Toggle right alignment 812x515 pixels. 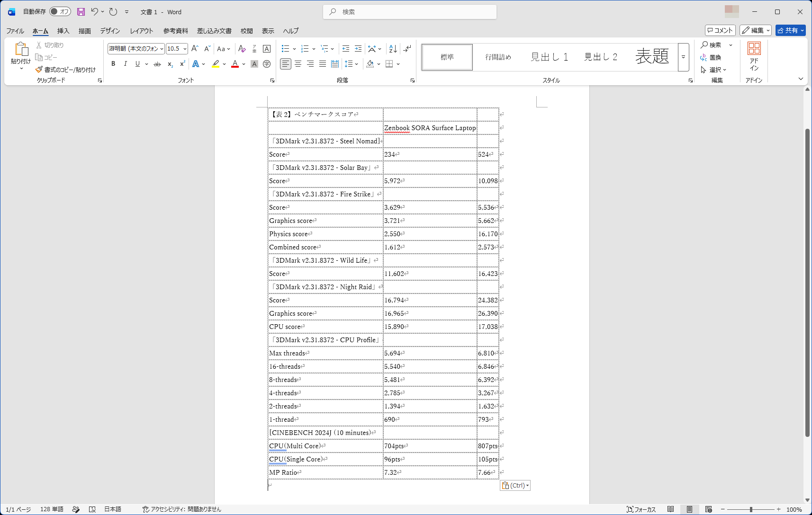(x=310, y=64)
